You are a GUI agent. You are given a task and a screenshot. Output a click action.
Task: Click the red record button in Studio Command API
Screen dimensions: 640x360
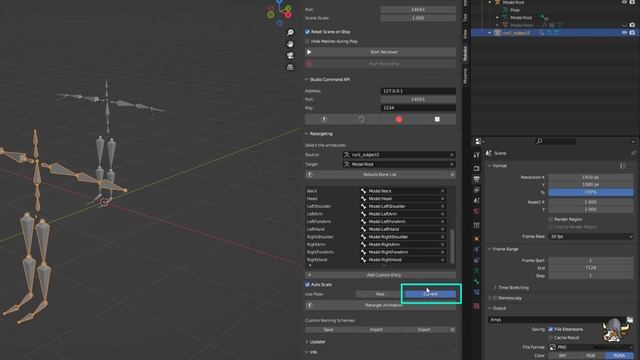[399, 119]
